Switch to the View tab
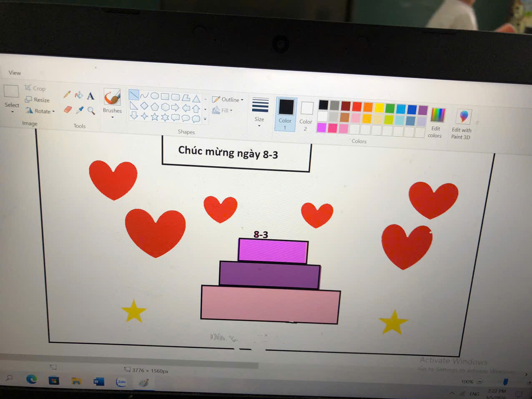 (15, 73)
